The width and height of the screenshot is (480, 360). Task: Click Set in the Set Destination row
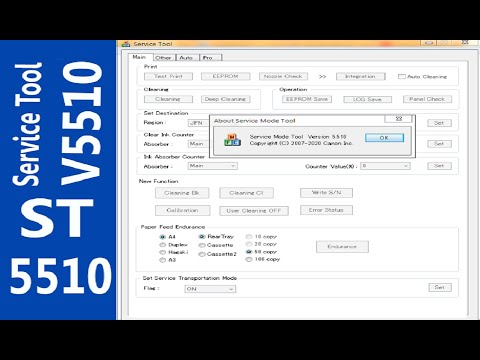440,123
